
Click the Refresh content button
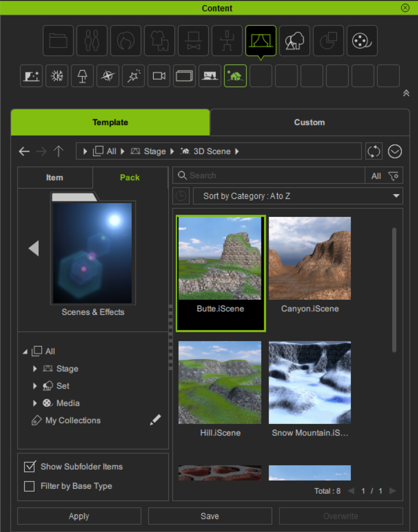pyautogui.click(x=374, y=151)
